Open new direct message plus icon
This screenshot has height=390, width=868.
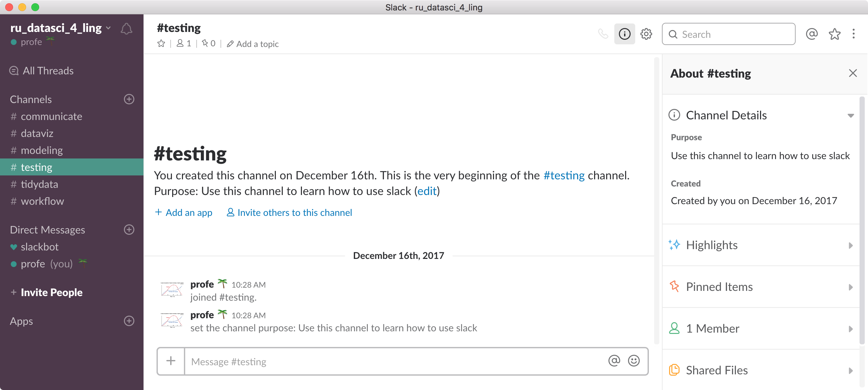point(129,230)
